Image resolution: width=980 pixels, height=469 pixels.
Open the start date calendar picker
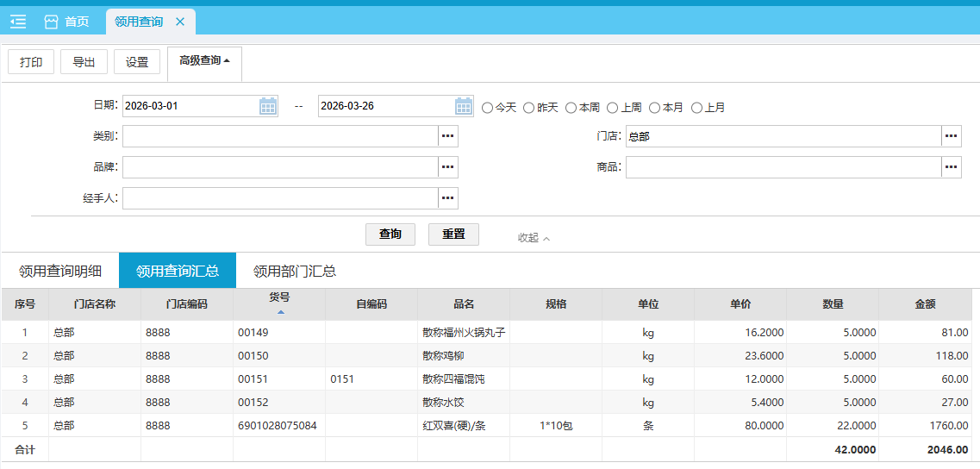[x=268, y=106]
